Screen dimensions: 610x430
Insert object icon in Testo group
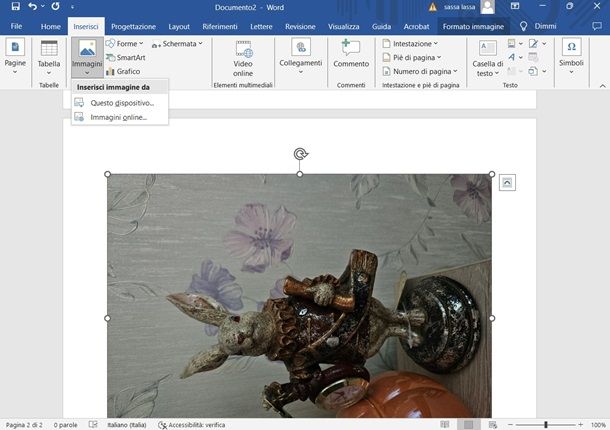[536, 71]
